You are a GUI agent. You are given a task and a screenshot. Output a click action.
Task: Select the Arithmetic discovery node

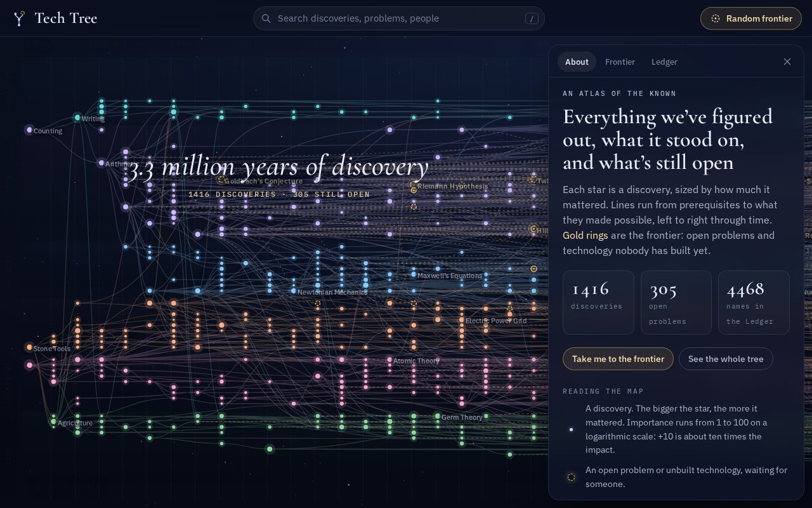[x=101, y=163]
